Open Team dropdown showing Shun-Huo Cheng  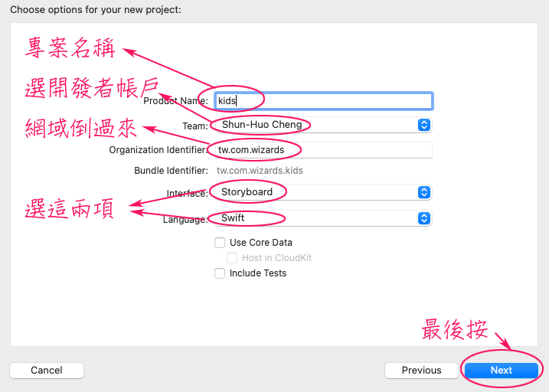click(323, 125)
